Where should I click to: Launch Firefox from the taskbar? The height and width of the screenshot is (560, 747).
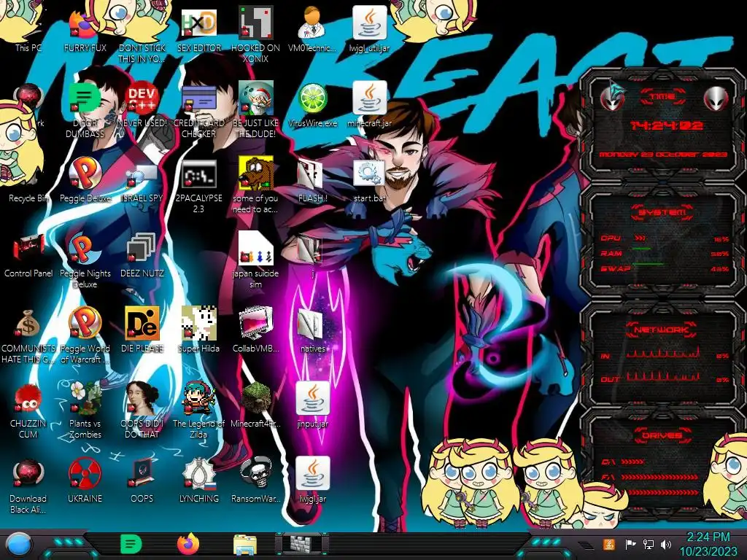pyautogui.click(x=188, y=545)
